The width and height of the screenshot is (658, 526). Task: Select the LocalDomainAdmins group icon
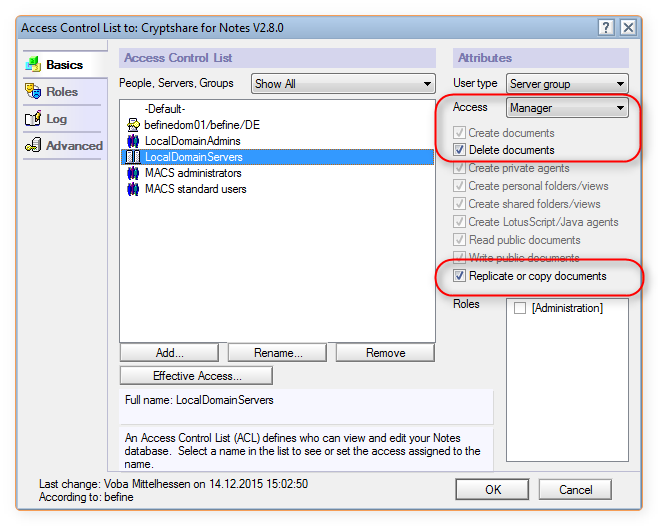[133, 141]
